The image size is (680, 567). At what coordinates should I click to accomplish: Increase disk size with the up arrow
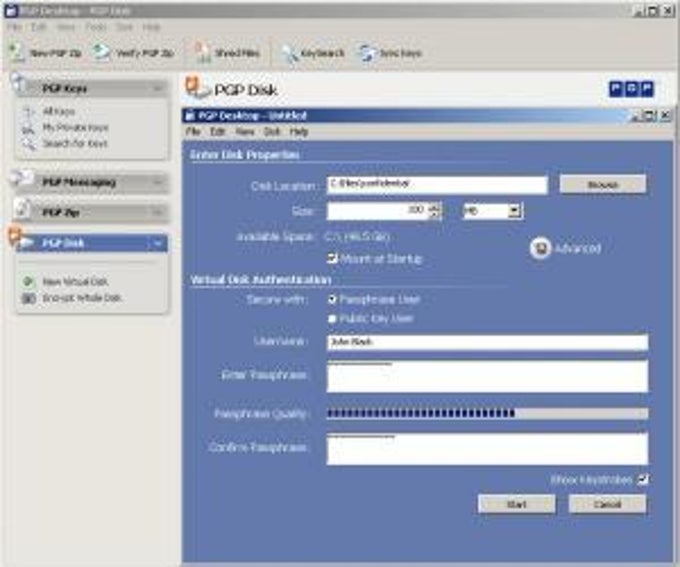(x=434, y=207)
